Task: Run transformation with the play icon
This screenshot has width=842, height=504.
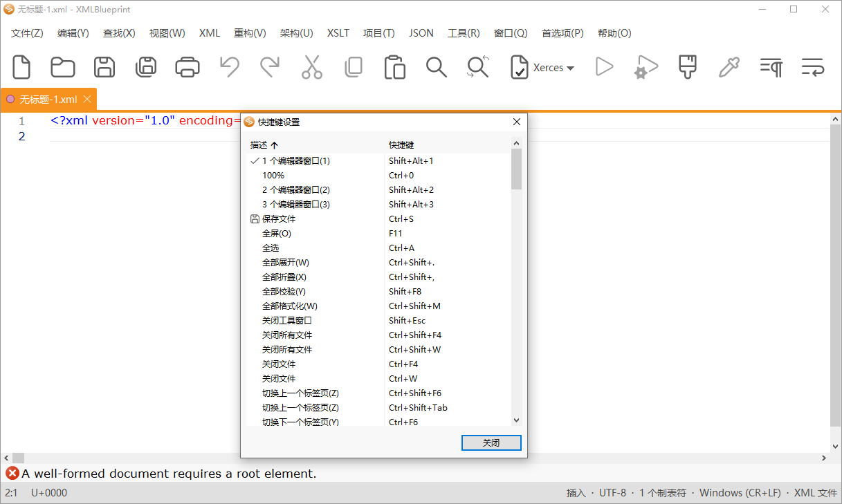Action: tap(604, 67)
